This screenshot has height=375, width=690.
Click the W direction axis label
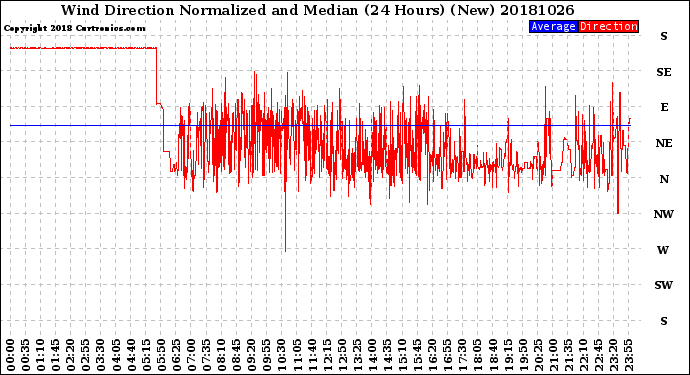coord(663,250)
